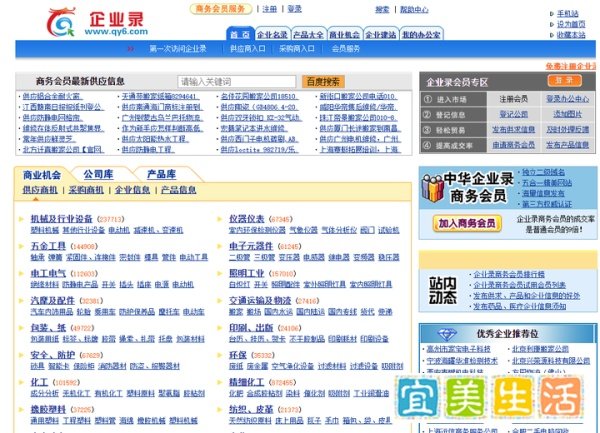Open the 安全、防护 category
This screenshot has width=600, height=433.
point(53,355)
